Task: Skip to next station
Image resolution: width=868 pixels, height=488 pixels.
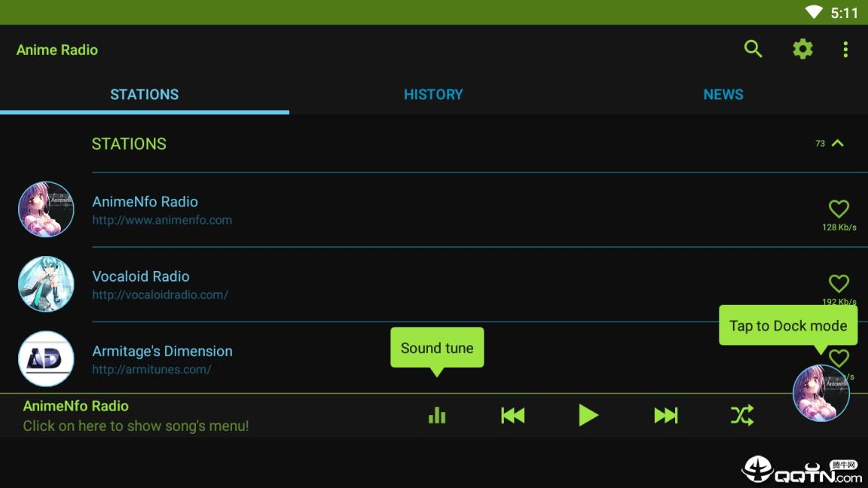Action: 665,415
